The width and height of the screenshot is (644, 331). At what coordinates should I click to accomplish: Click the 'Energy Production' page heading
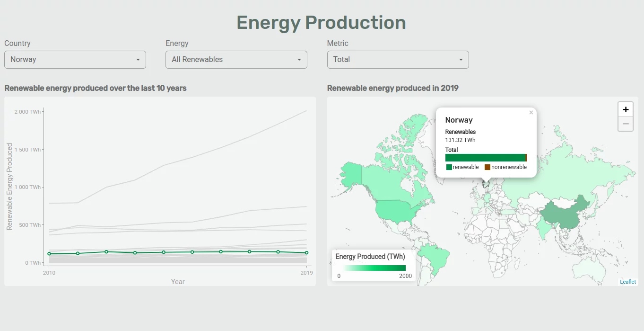pos(322,23)
